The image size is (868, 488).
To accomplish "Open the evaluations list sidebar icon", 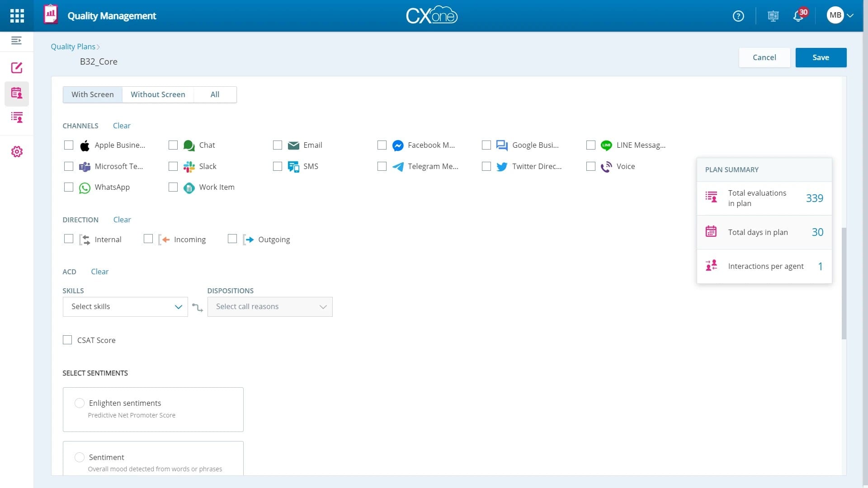I will (16, 117).
